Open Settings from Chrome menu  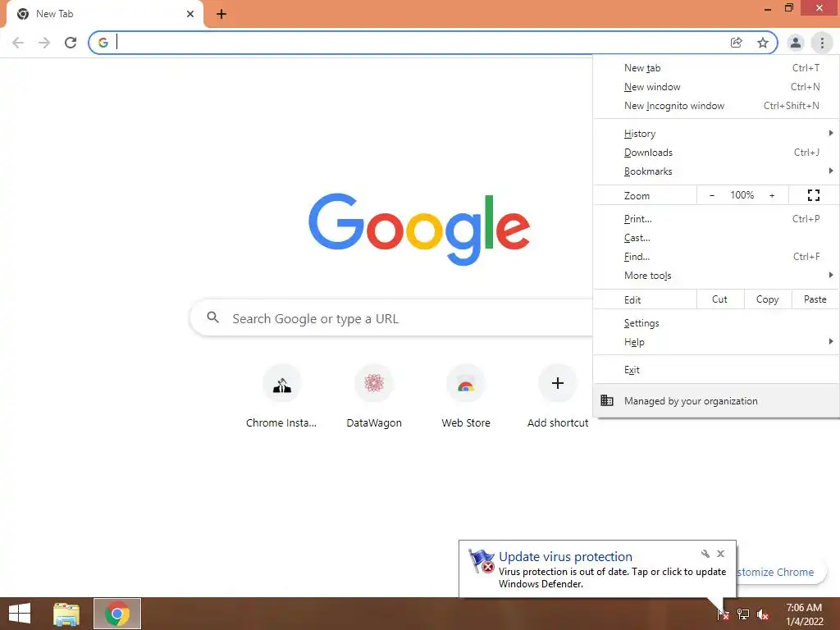click(x=716, y=323)
